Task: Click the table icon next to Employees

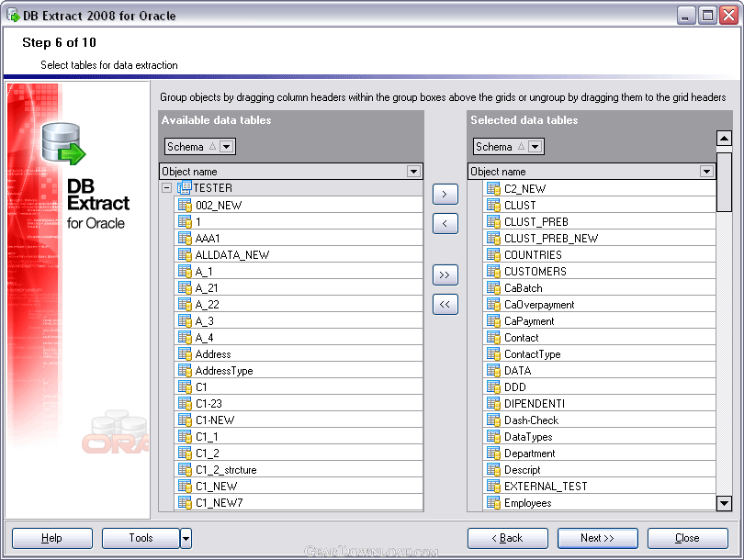Action: click(493, 503)
